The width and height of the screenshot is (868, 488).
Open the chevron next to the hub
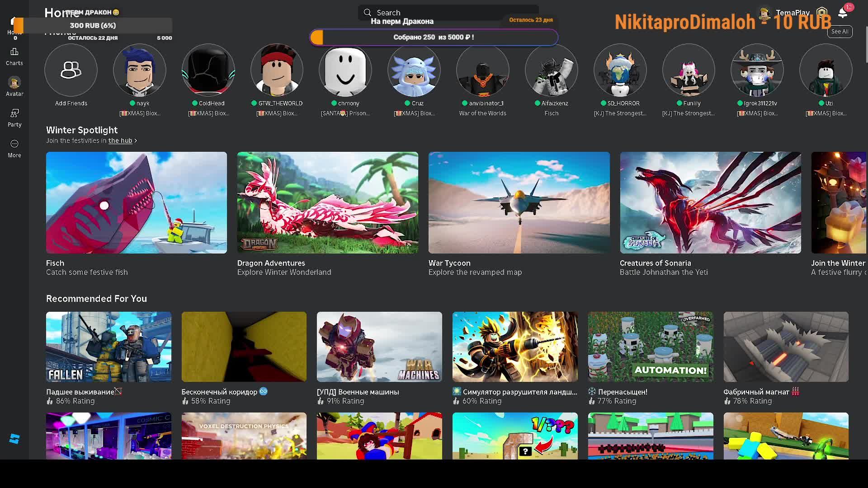[x=136, y=141]
